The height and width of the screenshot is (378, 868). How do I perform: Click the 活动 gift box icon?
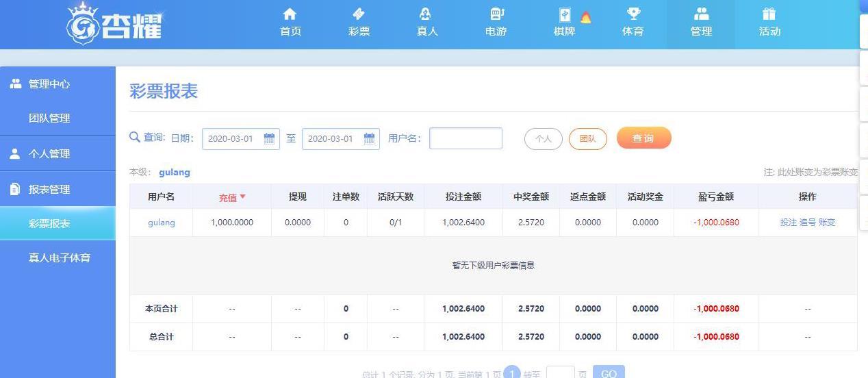(x=769, y=14)
